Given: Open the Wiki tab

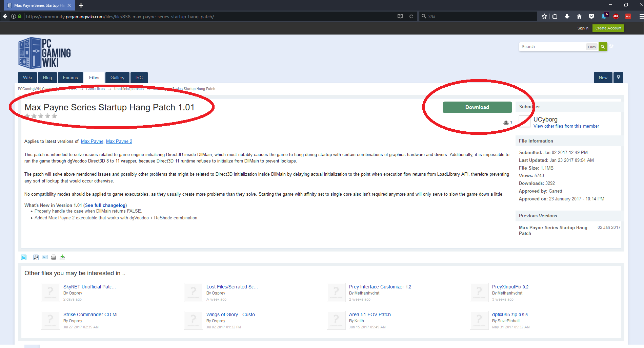Looking at the screenshot, I should click(27, 78).
